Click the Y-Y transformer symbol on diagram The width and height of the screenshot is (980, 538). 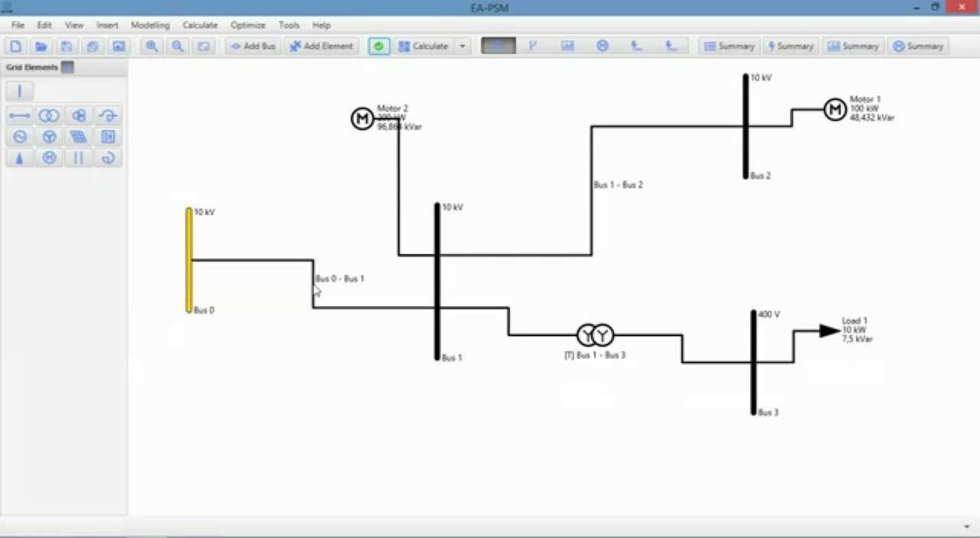[x=595, y=335]
